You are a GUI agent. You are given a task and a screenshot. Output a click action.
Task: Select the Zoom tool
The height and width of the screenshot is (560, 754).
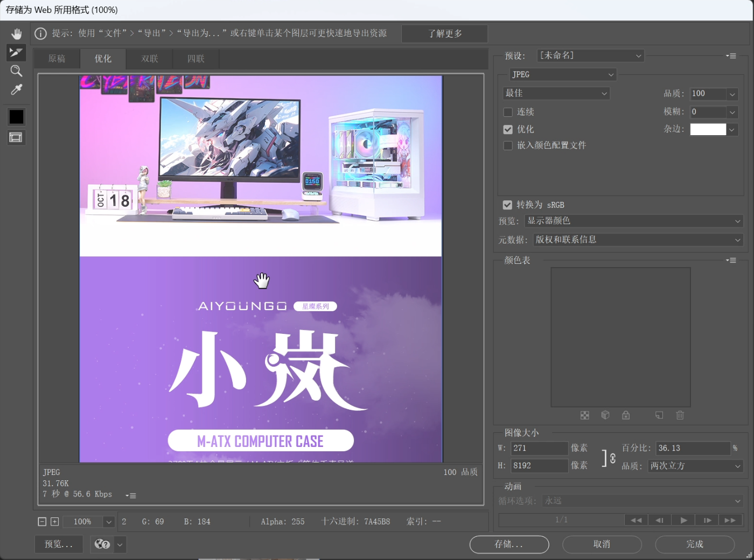[16, 71]
